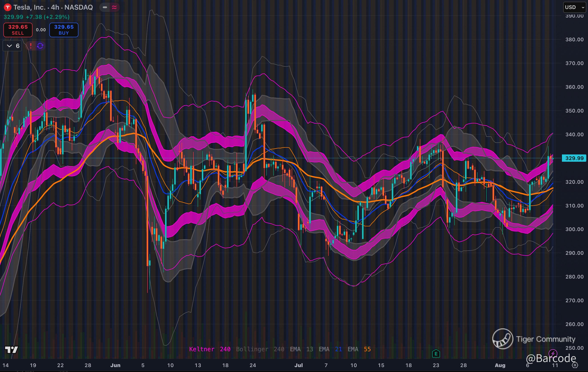The image size is (588, 372).
Task: Open the USD currency dropdown
Action: 574,7
